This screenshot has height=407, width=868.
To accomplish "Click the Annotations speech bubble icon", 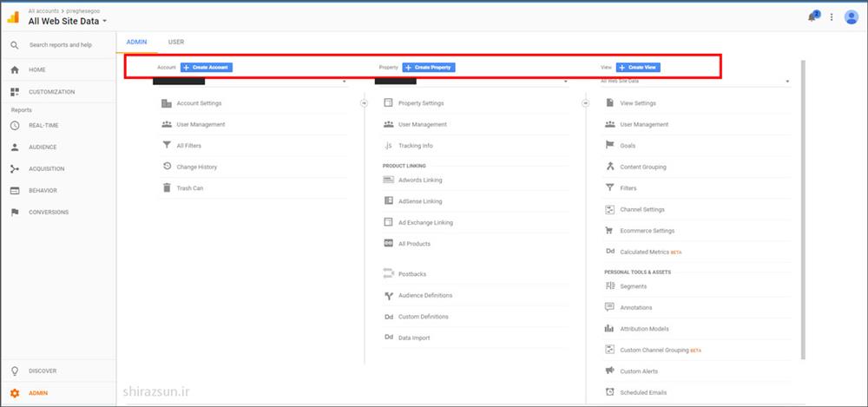I will (x=609, y=307).
